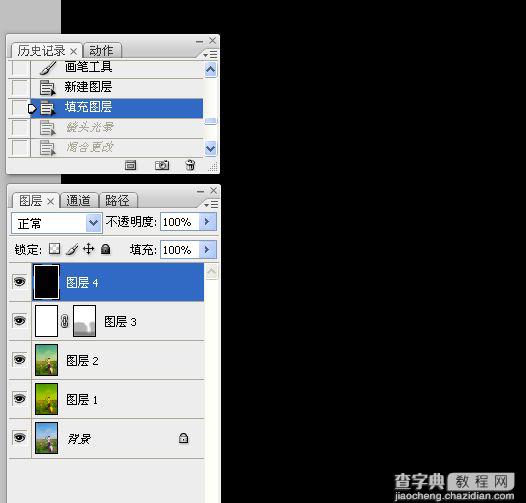Select layer name 图层 1

(82, 400)
